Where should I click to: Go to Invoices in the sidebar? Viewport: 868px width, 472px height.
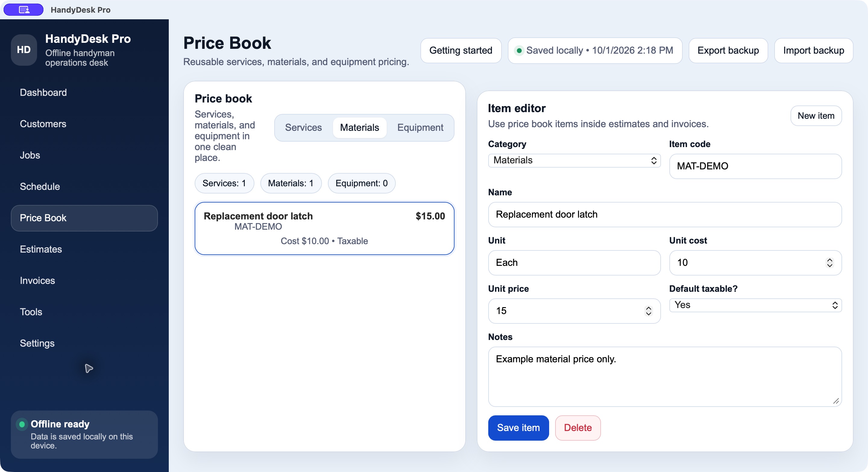point(84,281)
